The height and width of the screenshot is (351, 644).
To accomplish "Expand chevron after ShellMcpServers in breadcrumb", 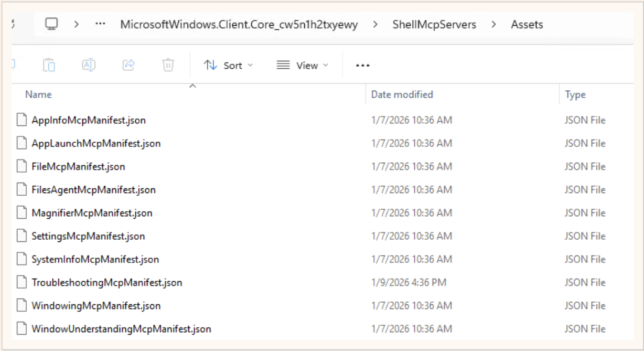I will [x=494, y=25].
